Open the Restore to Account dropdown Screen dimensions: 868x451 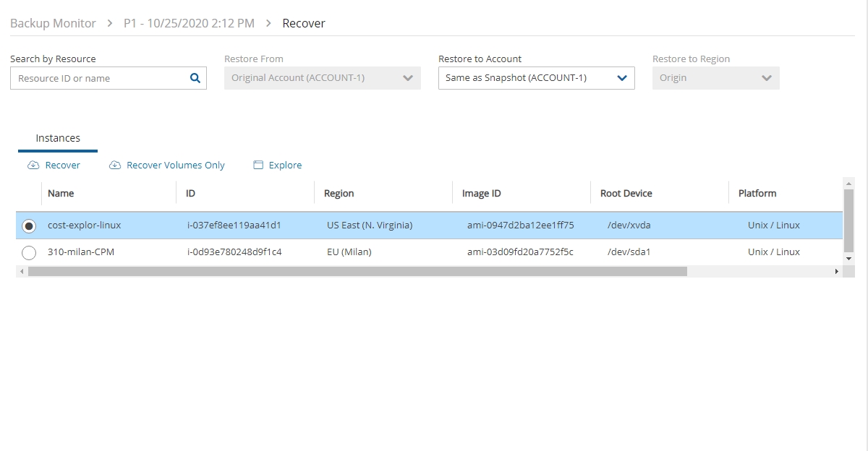click(x=536, y=78)
